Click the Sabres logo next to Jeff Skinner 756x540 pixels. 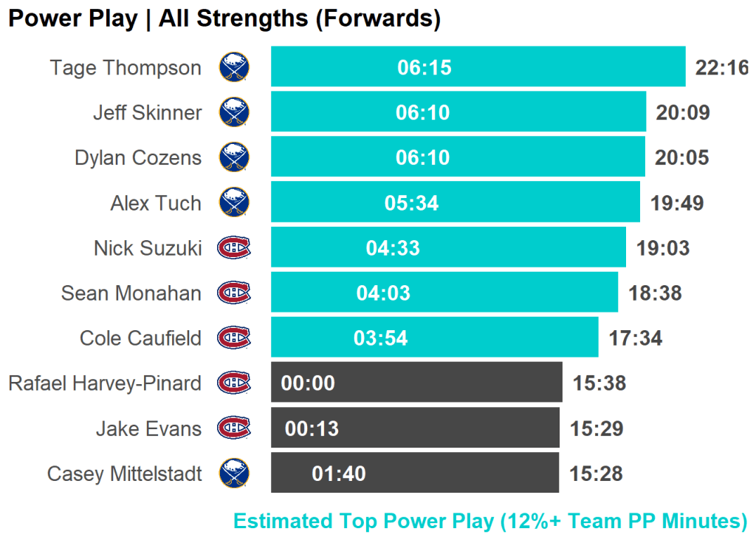point(234,112)
